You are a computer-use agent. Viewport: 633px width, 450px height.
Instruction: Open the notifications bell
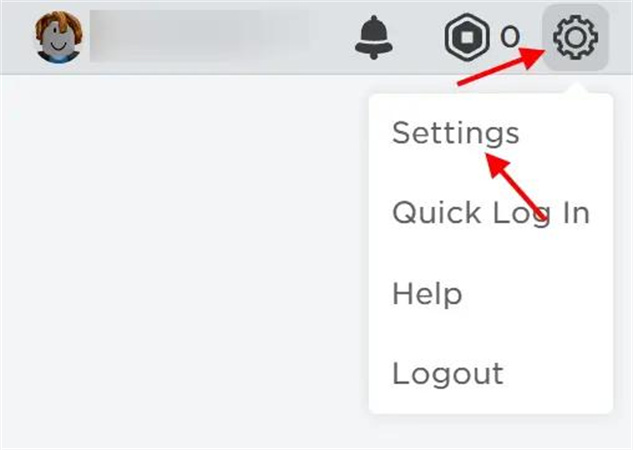click(x=373, y=38)
